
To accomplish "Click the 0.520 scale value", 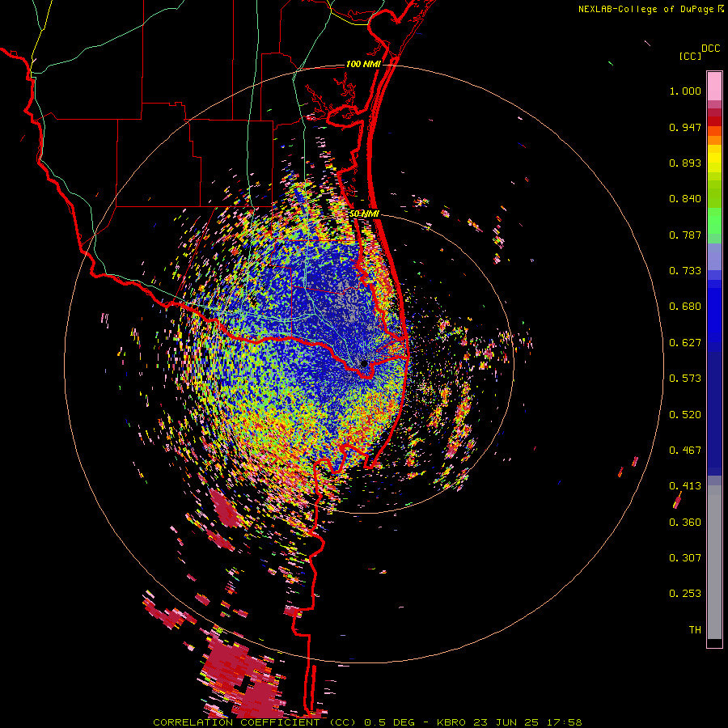I will 685,415.
